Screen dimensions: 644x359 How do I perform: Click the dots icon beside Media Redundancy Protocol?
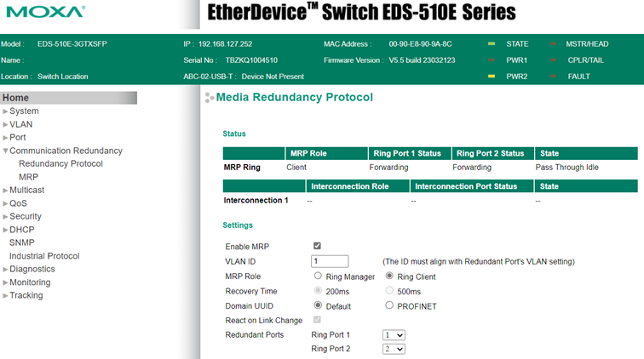click(x=209, y=98)
